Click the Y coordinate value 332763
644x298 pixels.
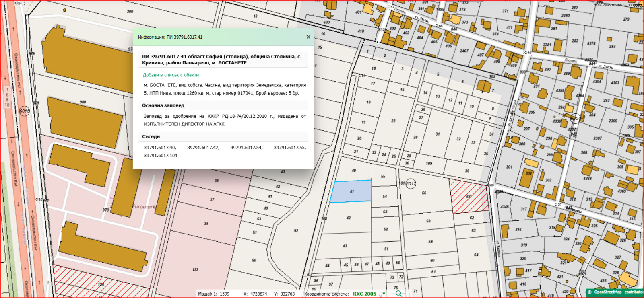tap(287, 294)
